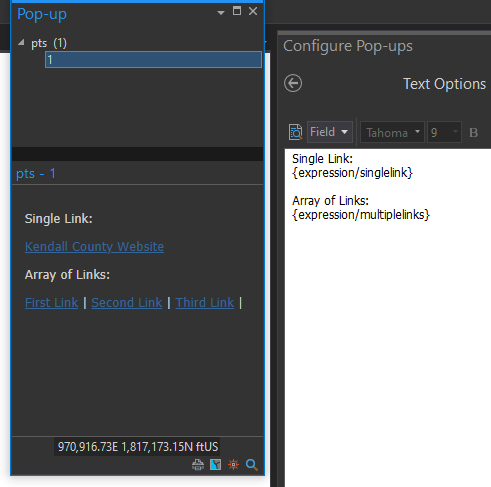Click the field preview icon beside Field
This screenshot has height=487, width=491.
coord(295,132)
